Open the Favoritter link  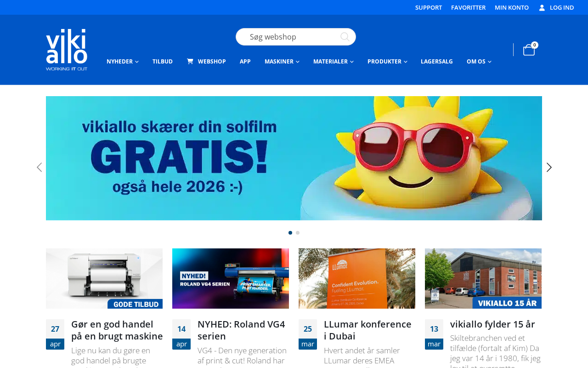[x=468, y=8]
